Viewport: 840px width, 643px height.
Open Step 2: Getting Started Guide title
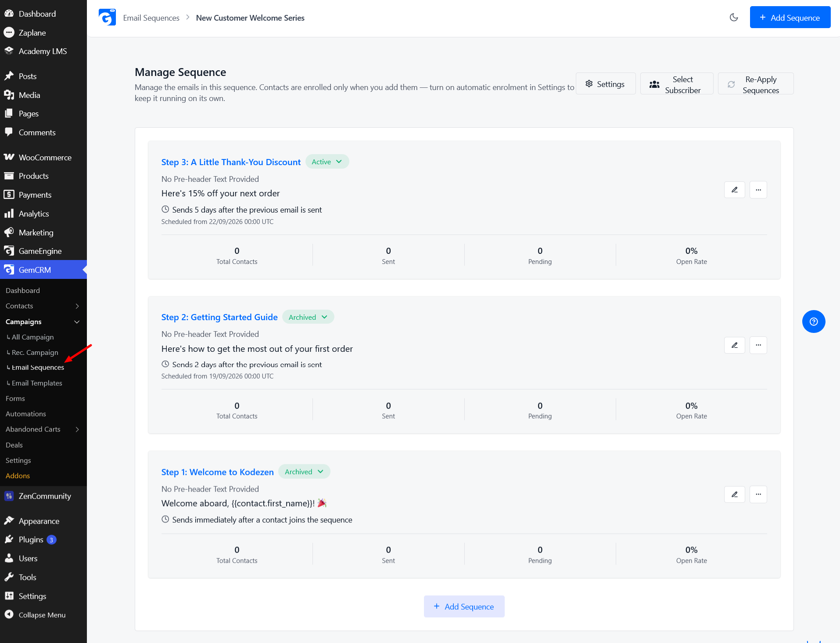(x=219, y=317)
